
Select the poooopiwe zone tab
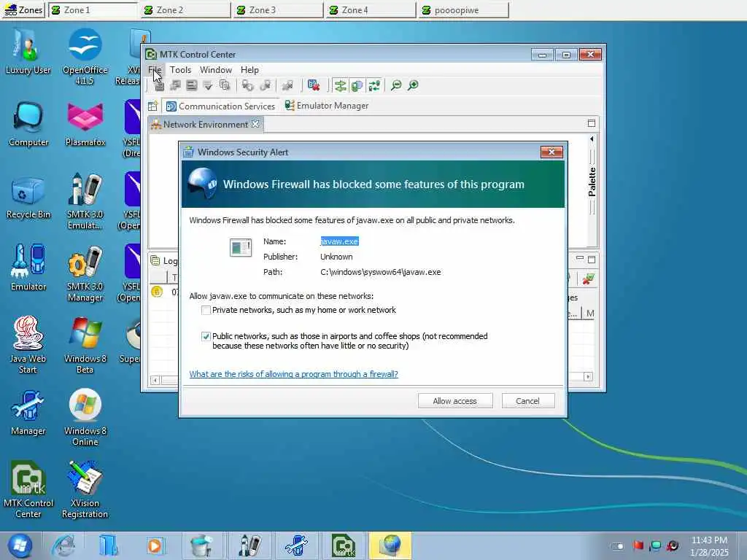pyautogui.click(x=463, y=10)
